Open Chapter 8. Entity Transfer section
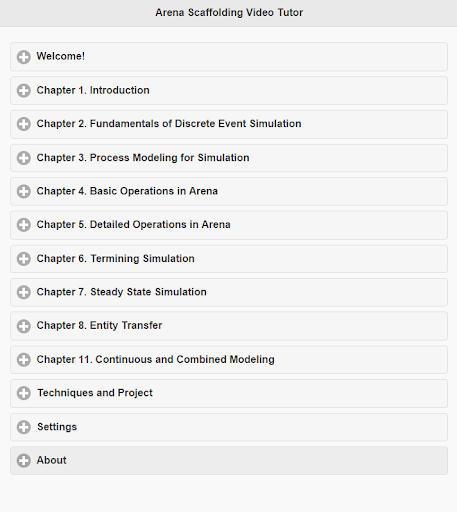This screenshot has width=457, height=512. point(229,326)
